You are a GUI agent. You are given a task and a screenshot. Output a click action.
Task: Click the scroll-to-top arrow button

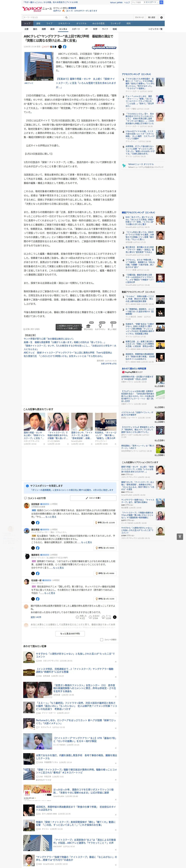(180, 537)
